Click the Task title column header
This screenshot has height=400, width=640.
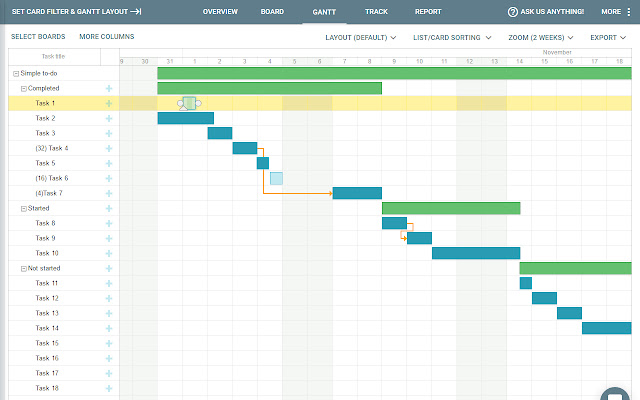[53, 57]
